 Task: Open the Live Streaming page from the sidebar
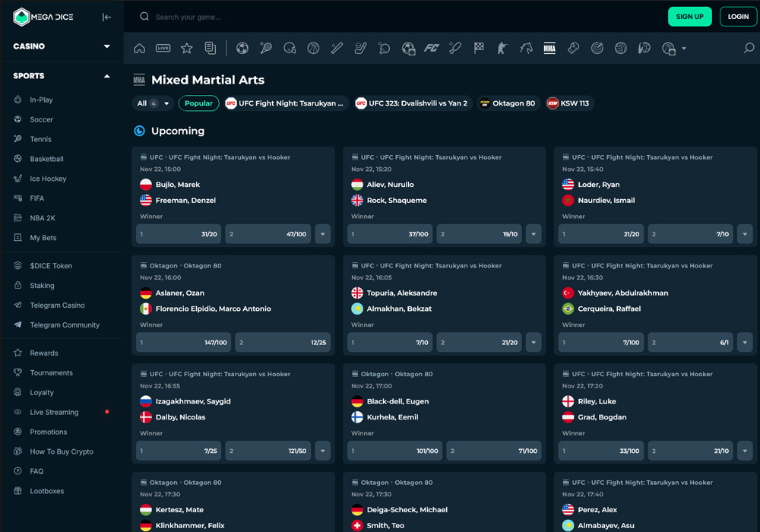tap(53, 412)
